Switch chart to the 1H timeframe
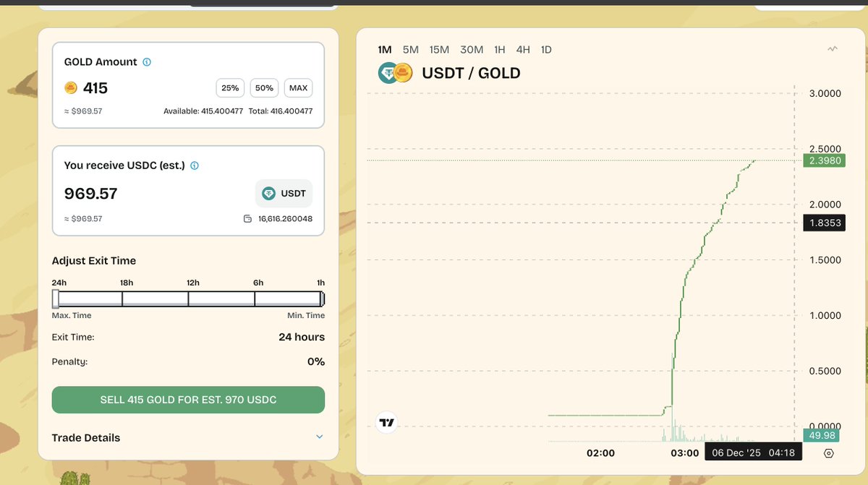 click(x=499, y=50)
